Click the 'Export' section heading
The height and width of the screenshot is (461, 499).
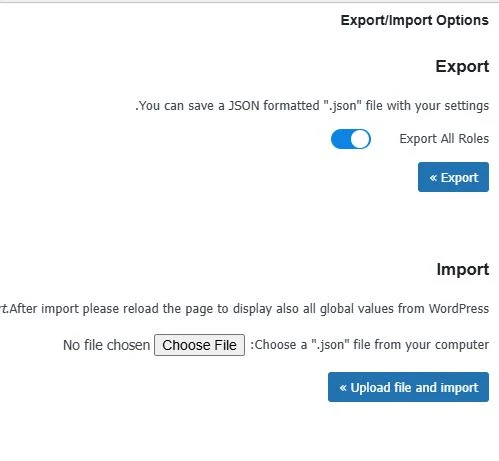click(x=462, y=66)
